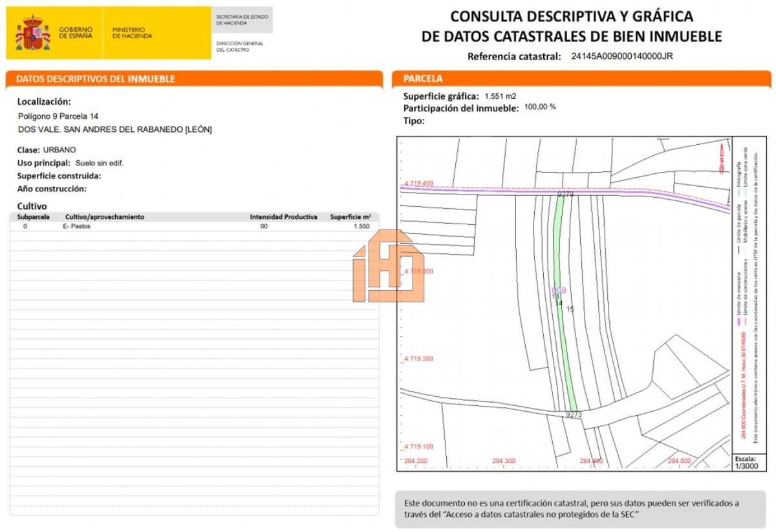Viewport: 776px width, 532px height.
Task: Click the map coordinate label '284.300'
Action: point(504,461)
